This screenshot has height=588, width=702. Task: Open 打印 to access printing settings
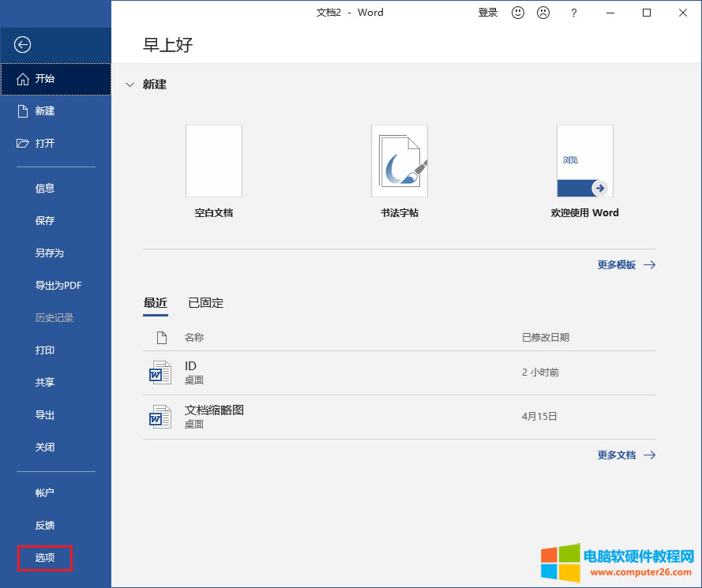point(44,350)
